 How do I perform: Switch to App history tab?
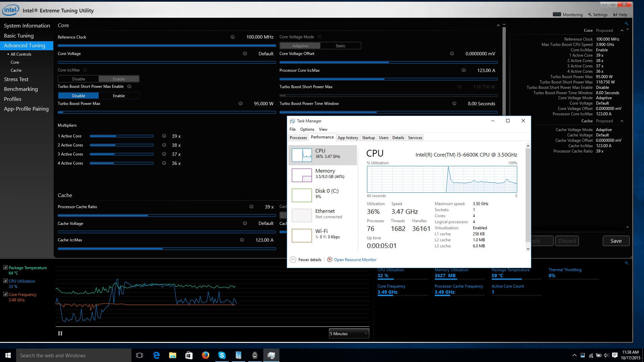coord(348,138)
